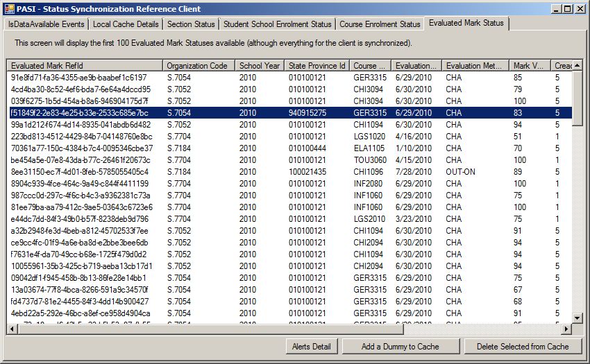Click the Alerts Detail button
Image resolution: width=590 pixels, height=364 pixels.
[311, 347]
